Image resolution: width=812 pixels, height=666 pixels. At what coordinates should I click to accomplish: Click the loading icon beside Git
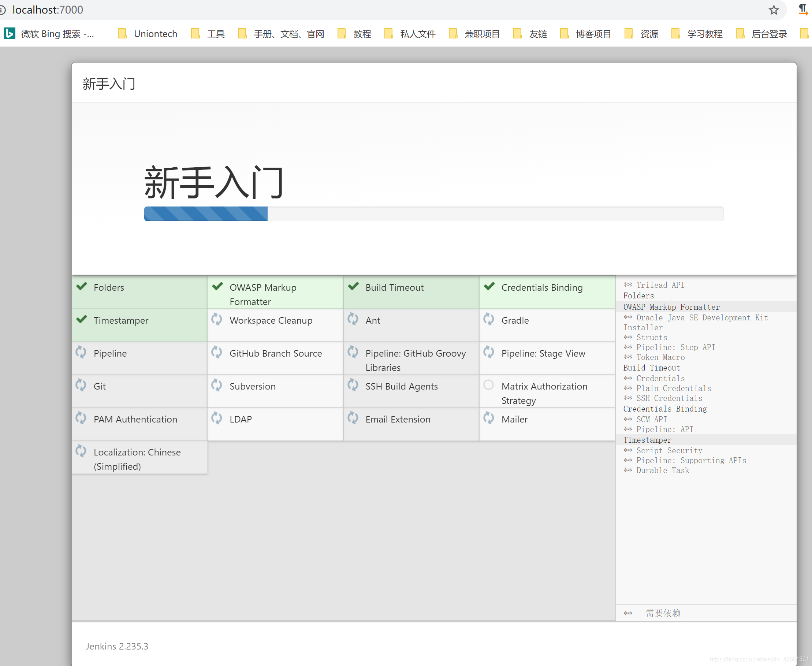81,385
